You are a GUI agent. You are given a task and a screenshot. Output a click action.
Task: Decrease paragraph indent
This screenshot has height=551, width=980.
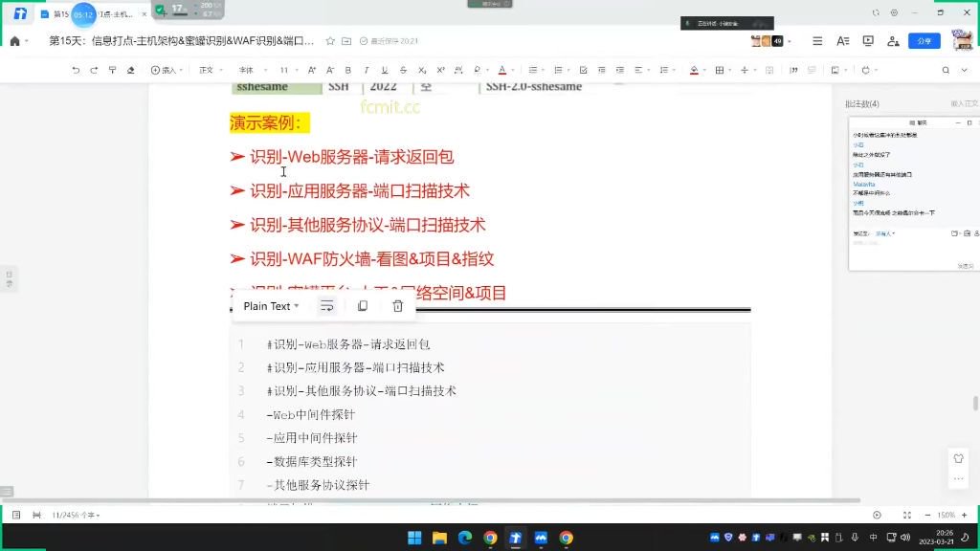601,70
